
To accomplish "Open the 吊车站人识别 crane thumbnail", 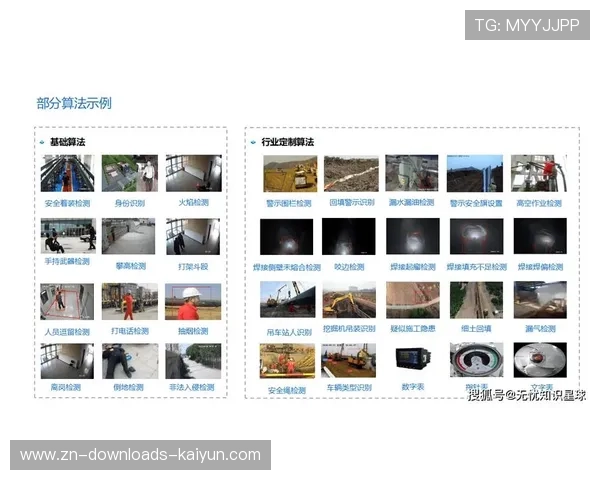I will pyautogui.click(x=288, y=300).
